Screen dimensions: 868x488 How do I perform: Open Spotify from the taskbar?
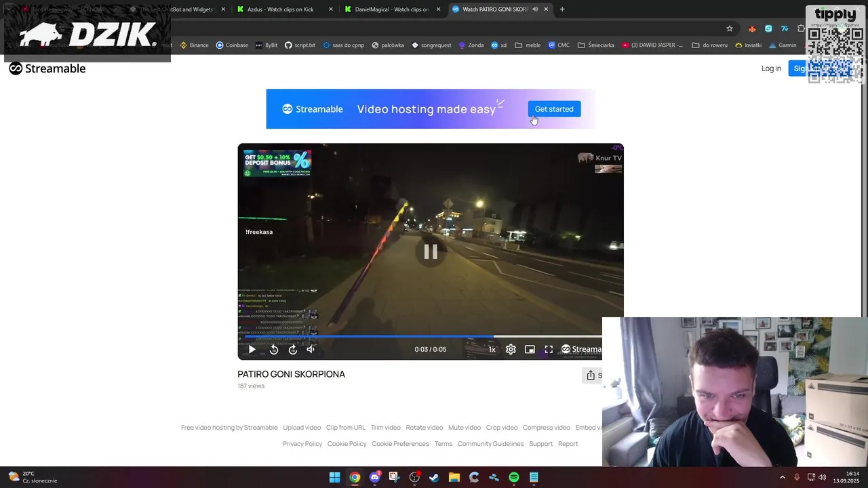click(514, 477)
